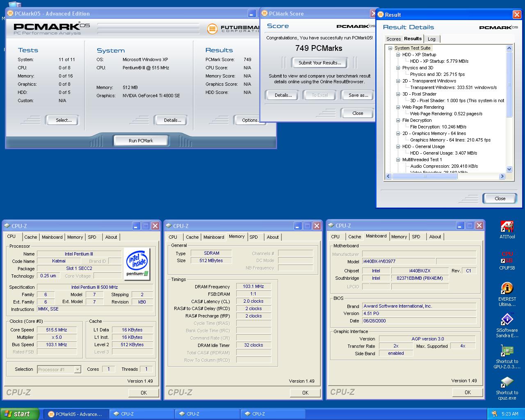Click the Result window's title icon
Screen dimensions: 525x420
pos(380,14)
